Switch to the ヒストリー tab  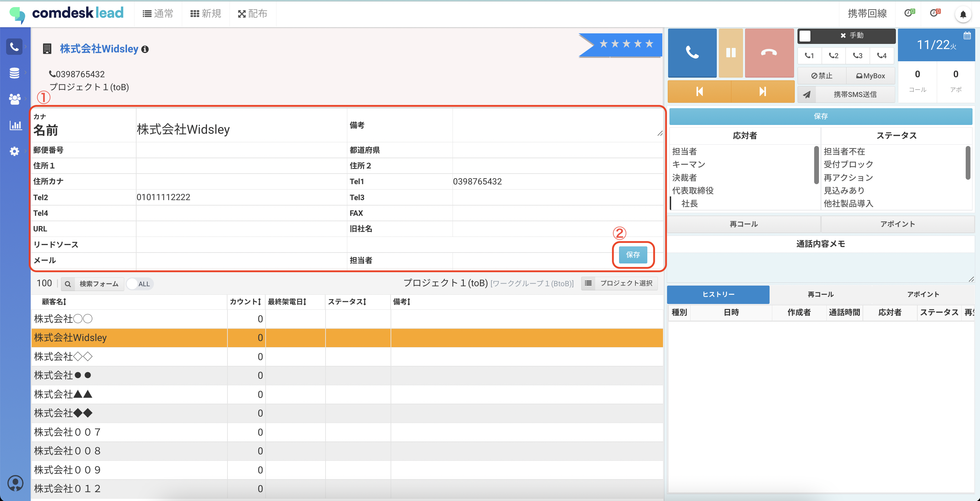pos(718,294)
